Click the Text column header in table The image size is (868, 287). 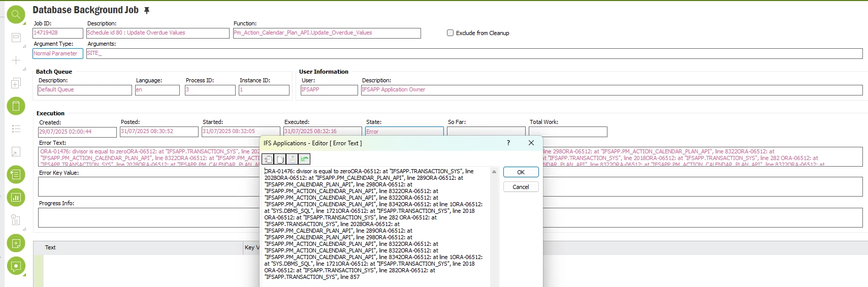50,248
